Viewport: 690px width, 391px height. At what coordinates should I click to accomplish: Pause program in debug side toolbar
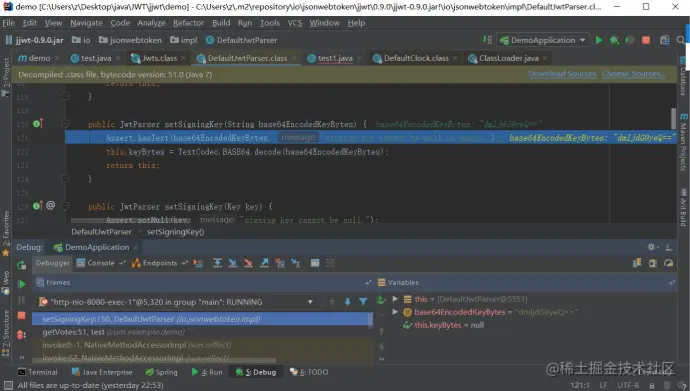click(21, 300)
